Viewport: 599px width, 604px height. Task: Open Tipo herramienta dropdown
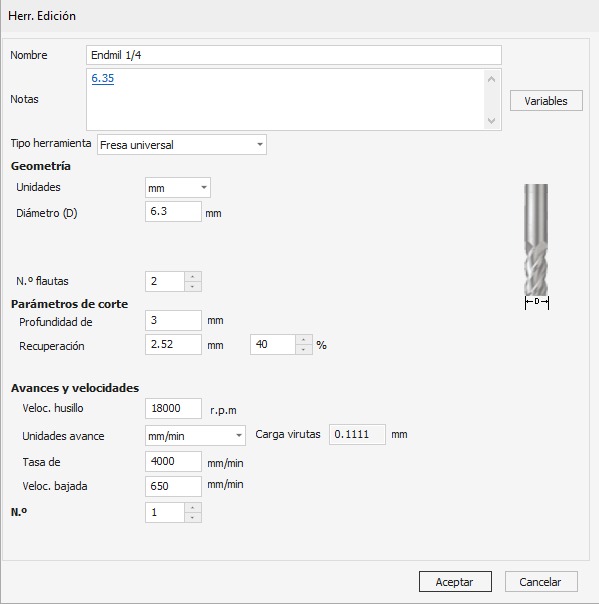pyautogui.click(x=181, y=145)
